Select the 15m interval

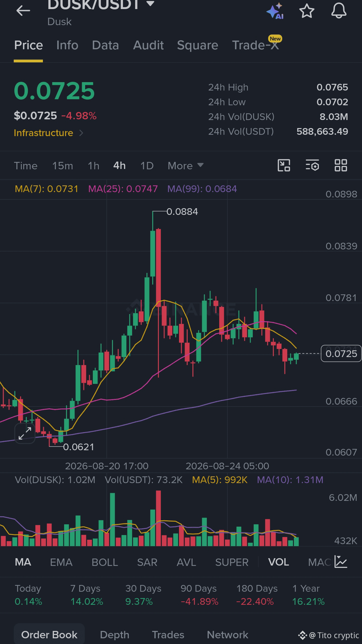[x=63, y=166]
